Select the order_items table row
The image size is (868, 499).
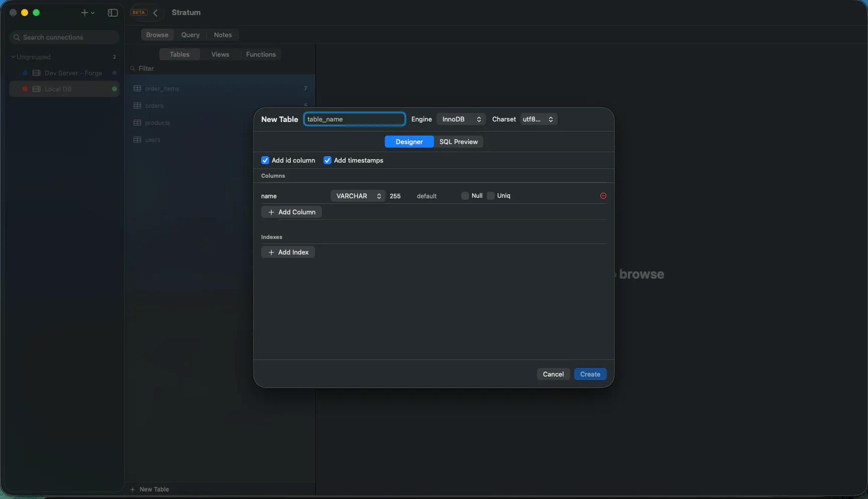220,88
